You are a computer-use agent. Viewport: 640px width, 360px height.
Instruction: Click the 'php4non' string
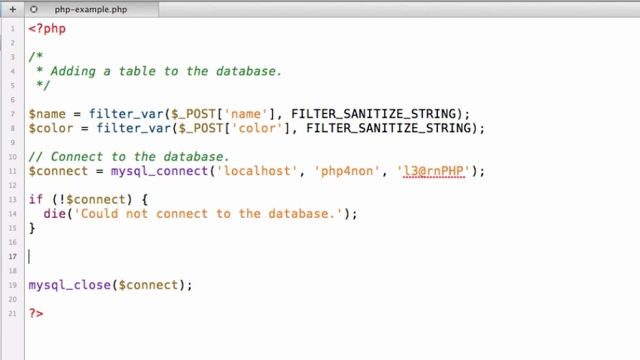(x=347, y=171)
